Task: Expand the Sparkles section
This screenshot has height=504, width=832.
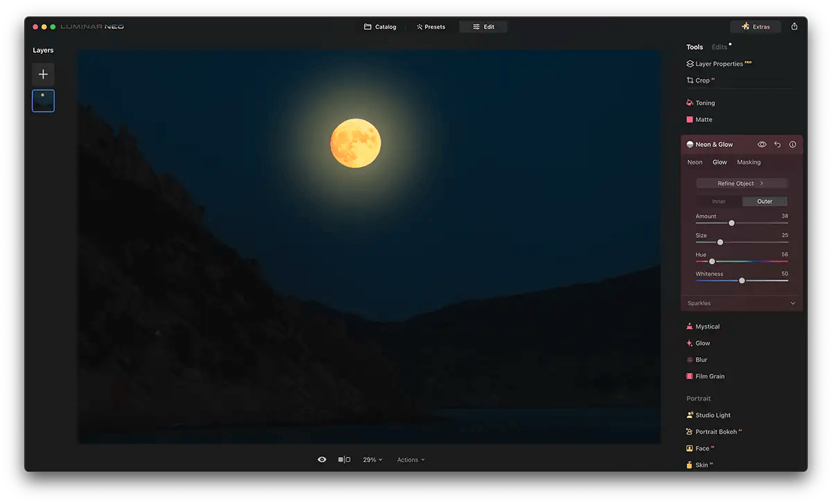Action: pyautogui.click(x=741, y=303)
